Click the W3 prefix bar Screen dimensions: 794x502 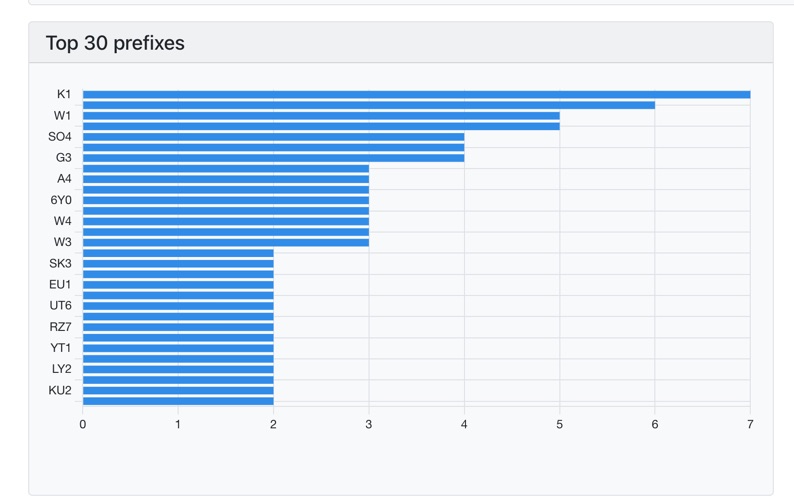click(226, 242)
